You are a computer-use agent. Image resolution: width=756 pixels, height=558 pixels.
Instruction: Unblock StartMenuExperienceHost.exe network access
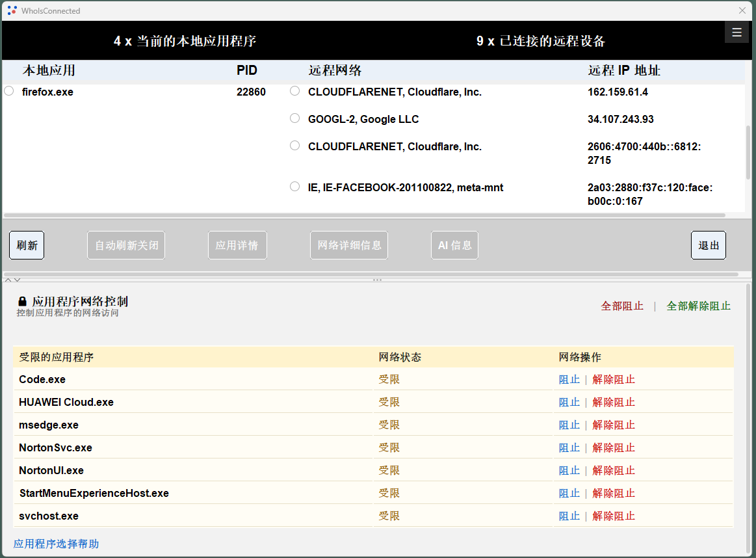[x=613, y=493]
